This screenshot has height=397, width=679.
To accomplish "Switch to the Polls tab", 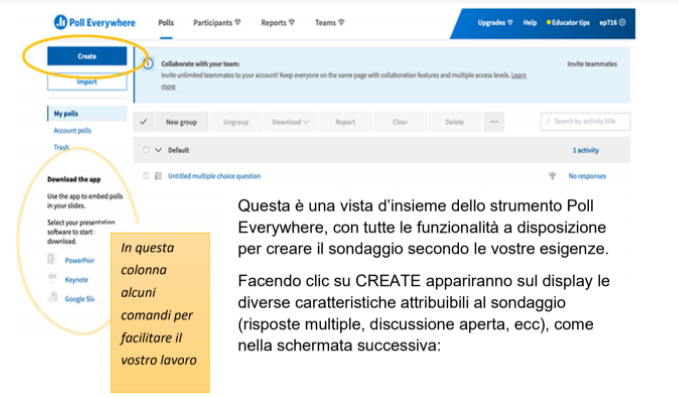I will 166,23.
